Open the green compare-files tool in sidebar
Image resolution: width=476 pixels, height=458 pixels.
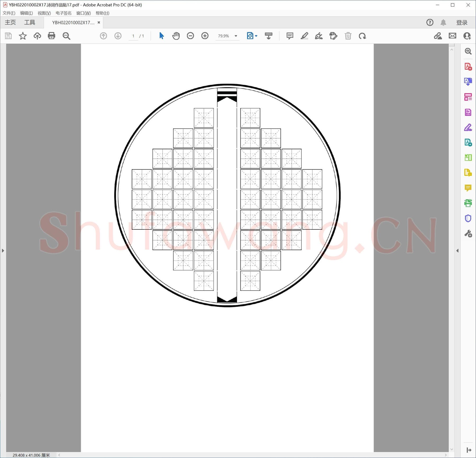[x=468, y=158]
